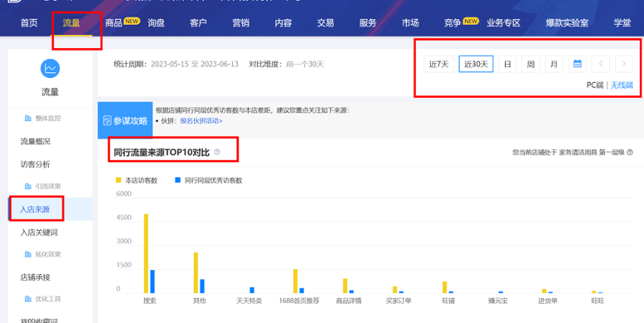Image resolution: width=644 pixels, height=323 pixels.
Task: Click the blue 流量 chart icon
Action: 50,69
